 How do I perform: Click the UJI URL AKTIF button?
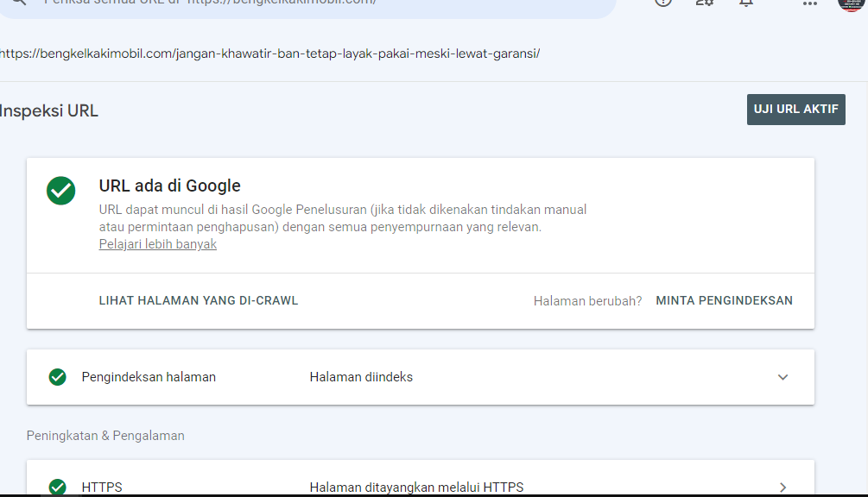point(795,110)
